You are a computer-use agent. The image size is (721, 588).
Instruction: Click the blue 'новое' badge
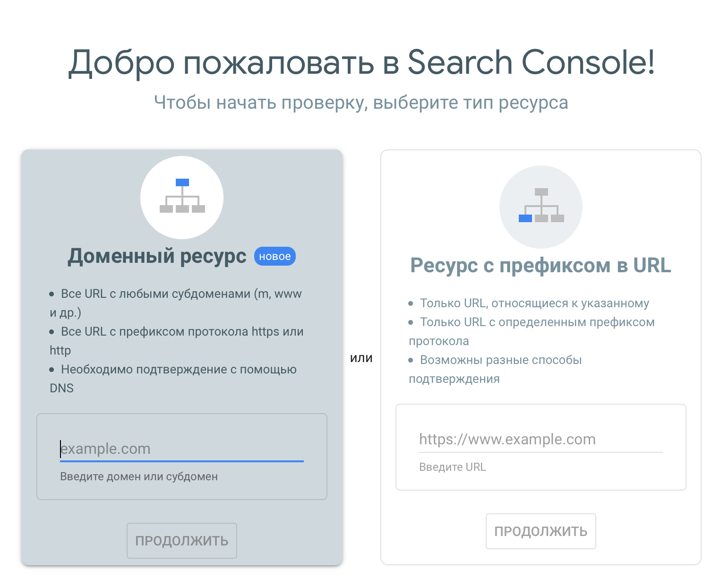tap(275, 256)
